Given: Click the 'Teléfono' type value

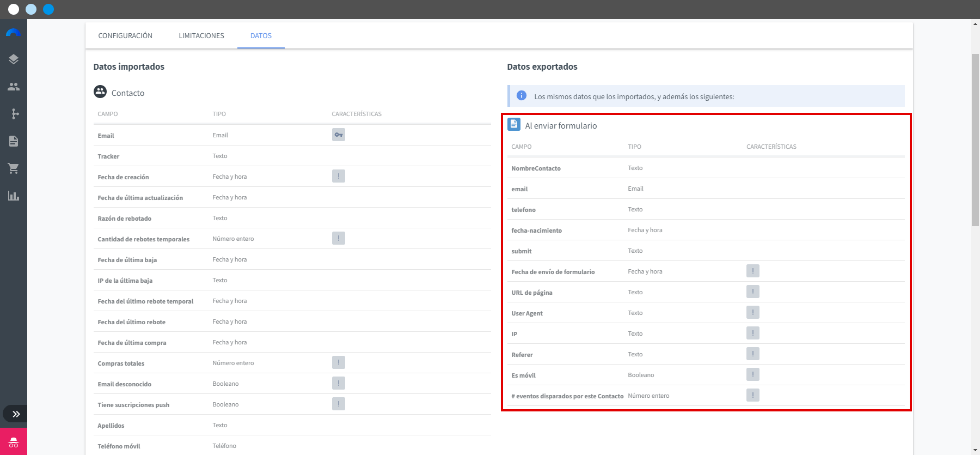Looking at the screenshot, I should pyautogui.click(x=224, y=446).
